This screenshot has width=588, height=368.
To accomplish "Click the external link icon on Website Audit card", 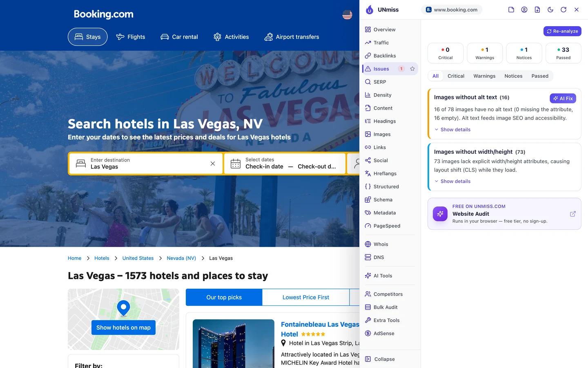I will point(573,214).
